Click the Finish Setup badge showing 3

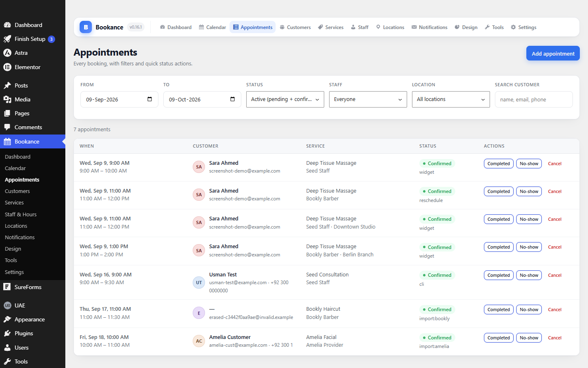tap(51, 39)
